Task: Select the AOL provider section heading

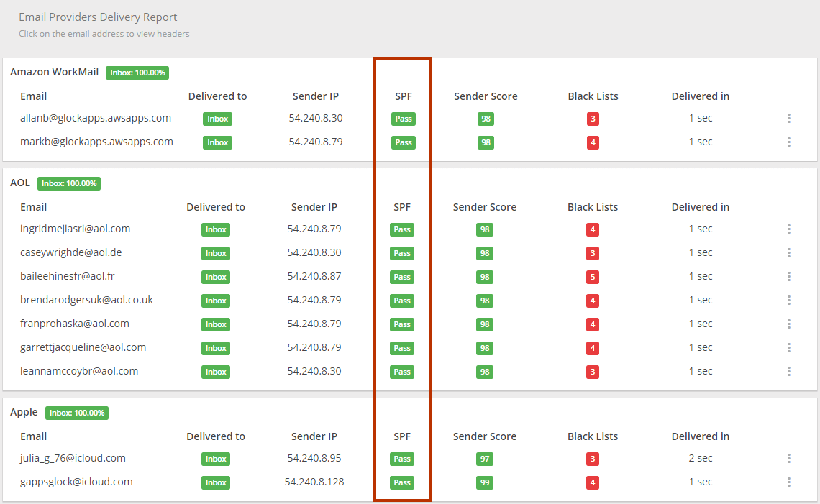Action: (19, 183)
